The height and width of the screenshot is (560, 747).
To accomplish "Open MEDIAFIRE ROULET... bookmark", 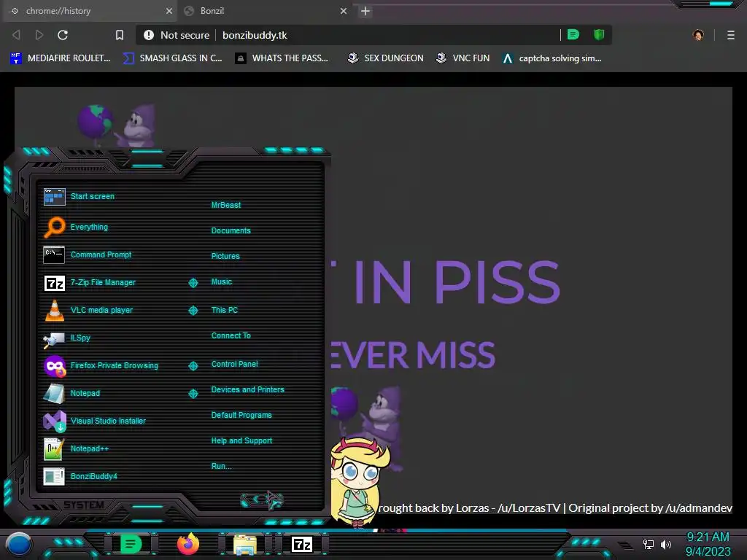I will coord(61,58).
